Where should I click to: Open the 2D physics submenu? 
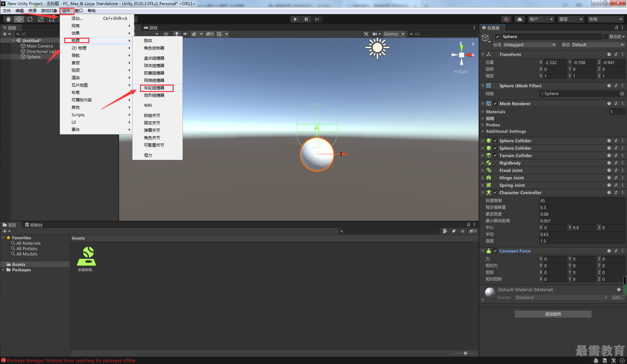96,48
